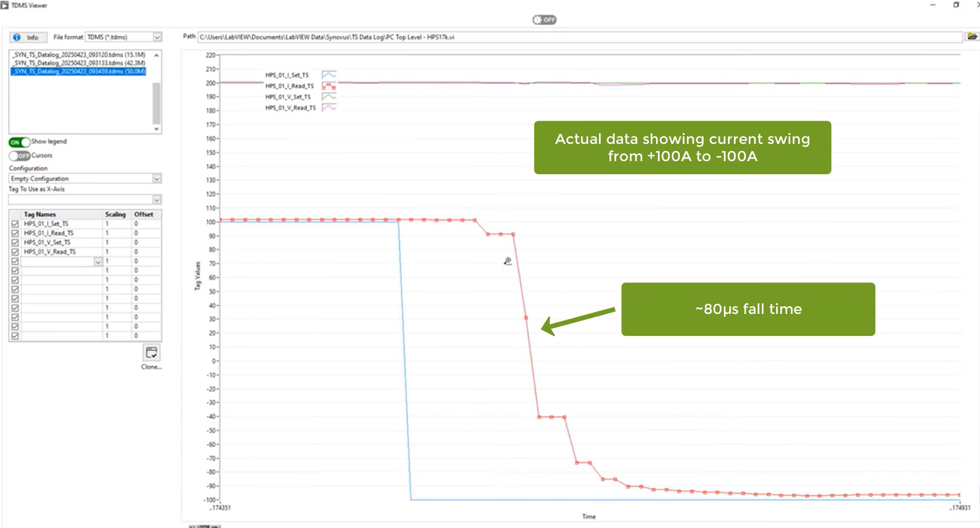Click the Clone configuration icon
The image size is (980, 528).
(x=152, y=353)
